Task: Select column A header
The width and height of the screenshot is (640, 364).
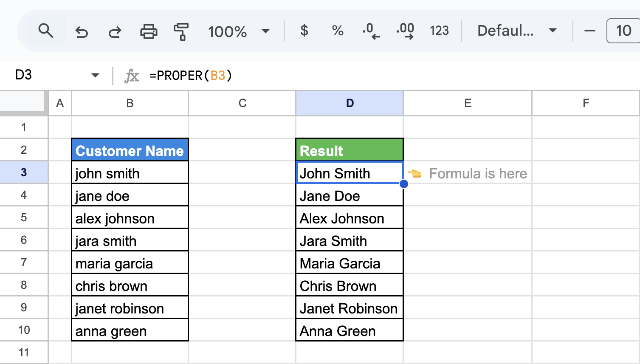Action: (x=60, y=103)
